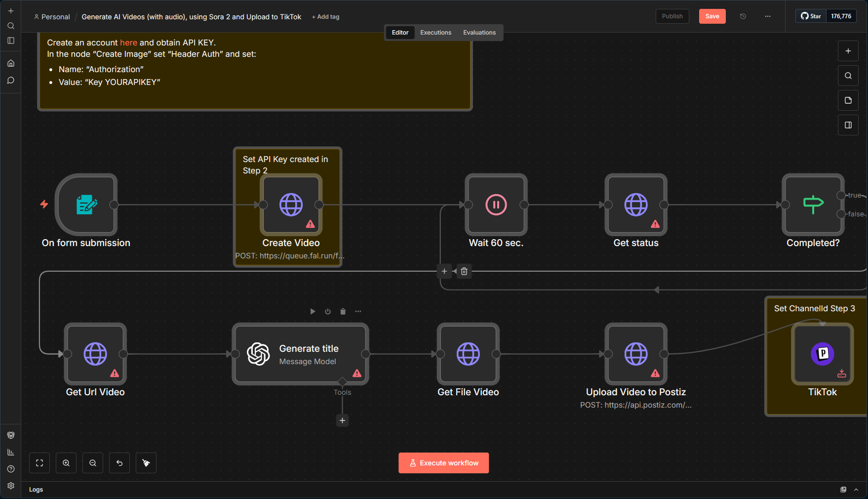
Task: Delete the connection using the trash icon
Action: (464, 271)
